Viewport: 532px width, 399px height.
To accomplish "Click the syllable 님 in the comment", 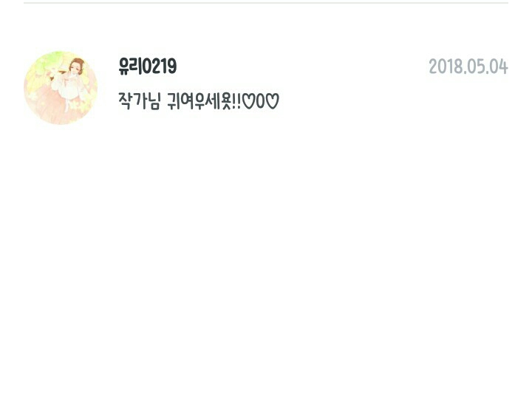I will [154, 101].
